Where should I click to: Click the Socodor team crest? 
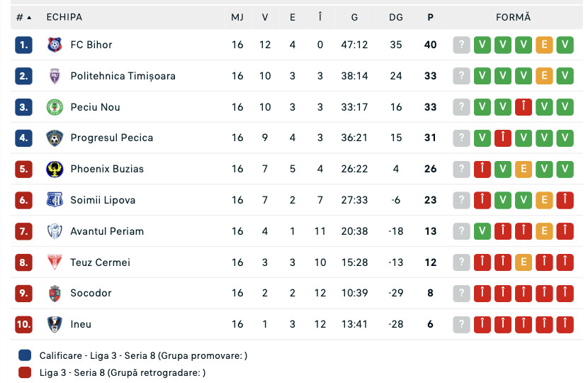pyautogui.click(x=55, y=293)
